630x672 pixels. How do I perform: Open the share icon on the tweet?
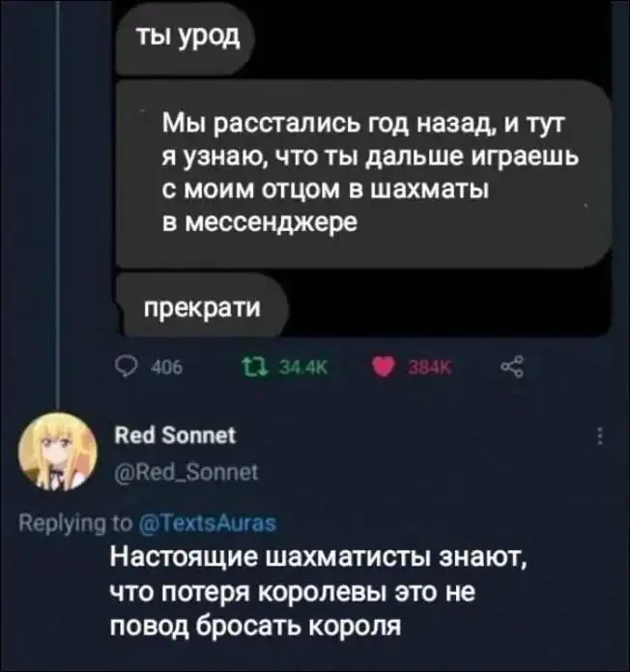coord(512,367)
